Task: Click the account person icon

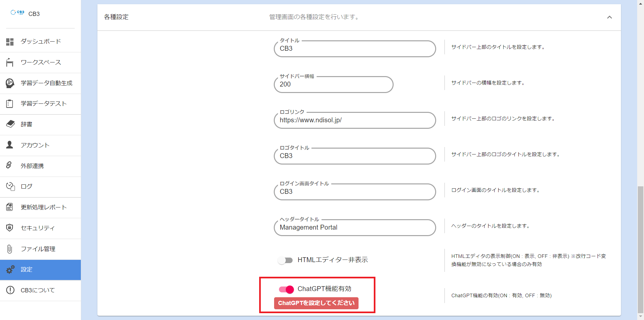Action: coord(10,145)
